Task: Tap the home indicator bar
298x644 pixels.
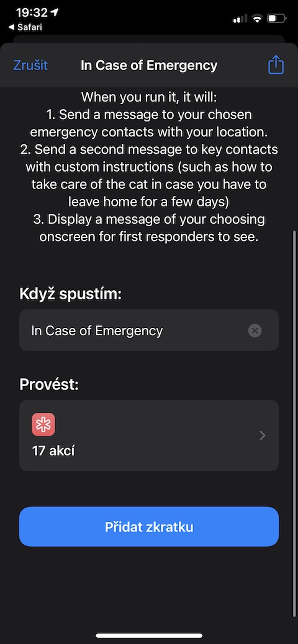Action: tap(149, 635)
